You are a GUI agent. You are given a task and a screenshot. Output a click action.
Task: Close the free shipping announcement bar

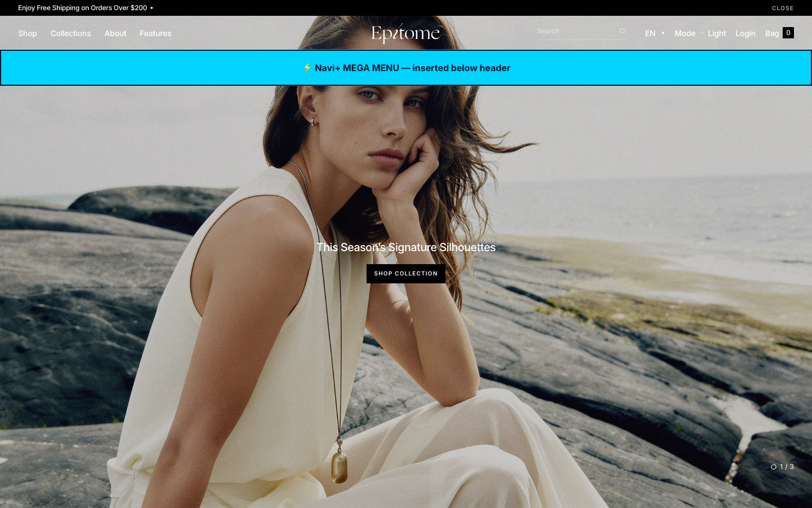click(x=783, y=8)
